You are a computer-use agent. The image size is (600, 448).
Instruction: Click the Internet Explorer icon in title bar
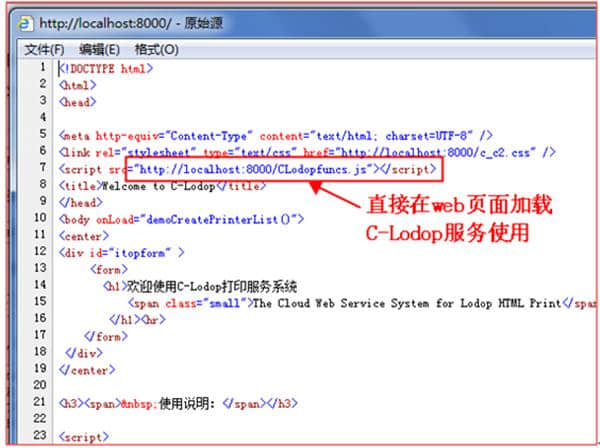(25, 24)
